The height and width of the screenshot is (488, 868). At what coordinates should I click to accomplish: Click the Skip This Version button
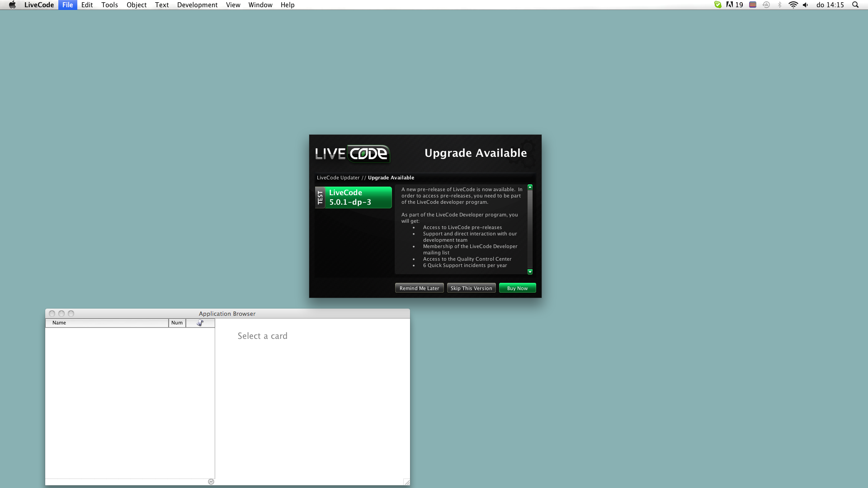[471, 288]
